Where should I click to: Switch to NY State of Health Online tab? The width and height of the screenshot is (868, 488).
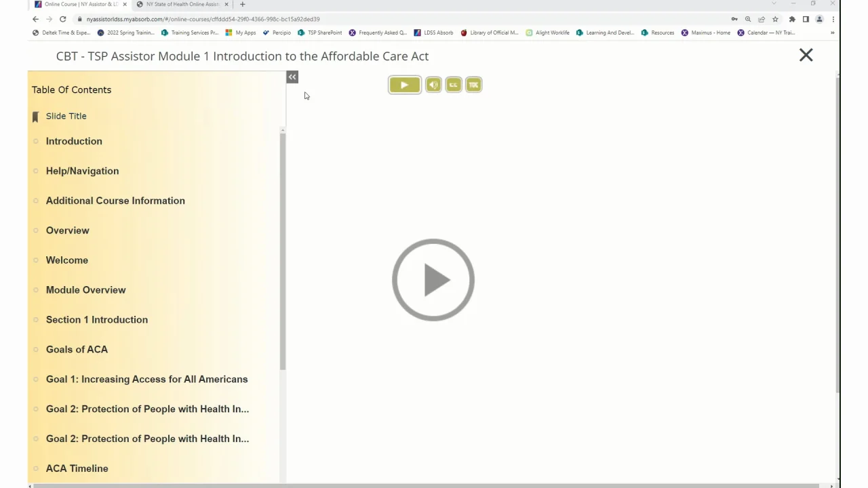(182, 4)
